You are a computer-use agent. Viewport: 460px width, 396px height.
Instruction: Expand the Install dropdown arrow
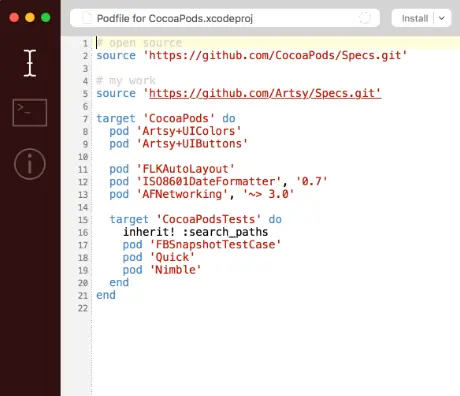tap(442, 18)
